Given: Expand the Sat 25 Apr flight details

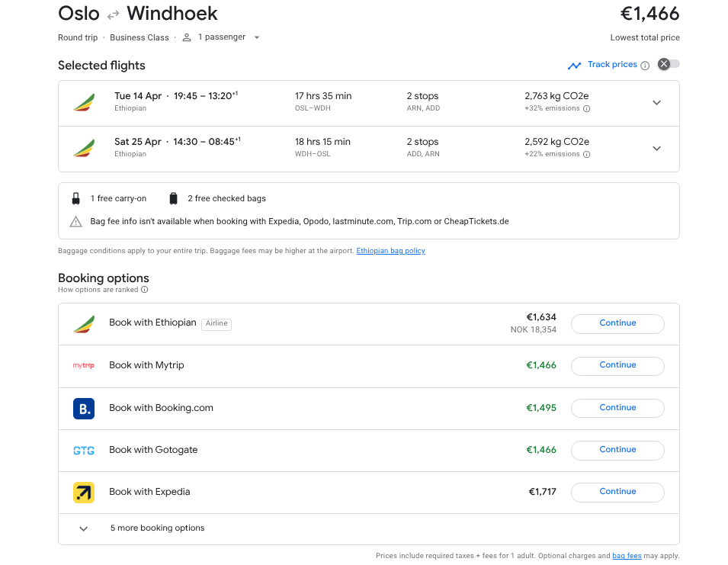Looking at the screenshot, I should coord(656,149).
